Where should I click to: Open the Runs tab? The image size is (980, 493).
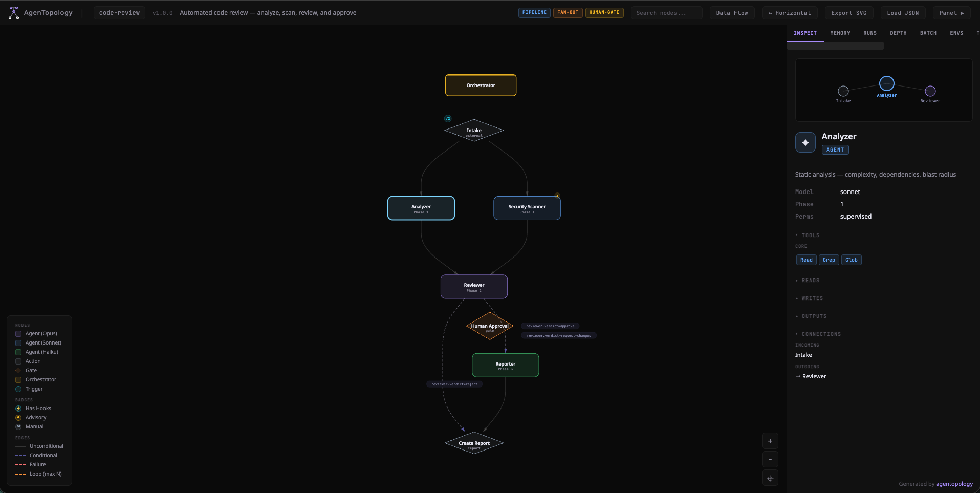[870, 33]
